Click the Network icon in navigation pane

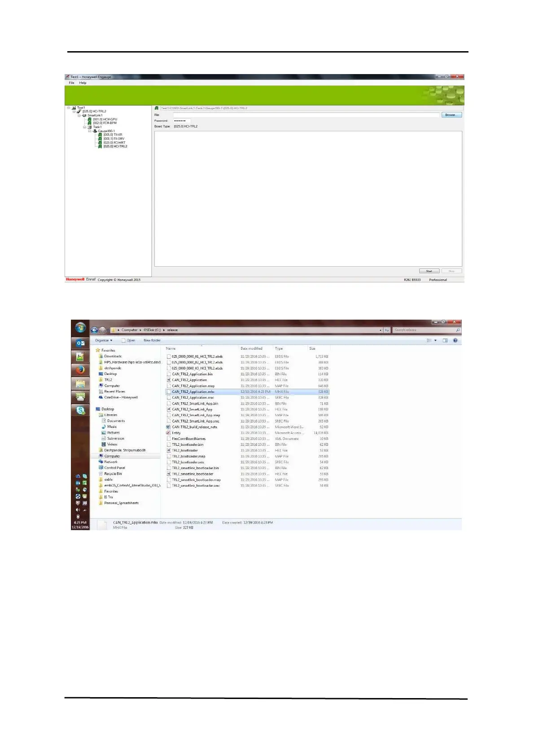pos(101,462)
